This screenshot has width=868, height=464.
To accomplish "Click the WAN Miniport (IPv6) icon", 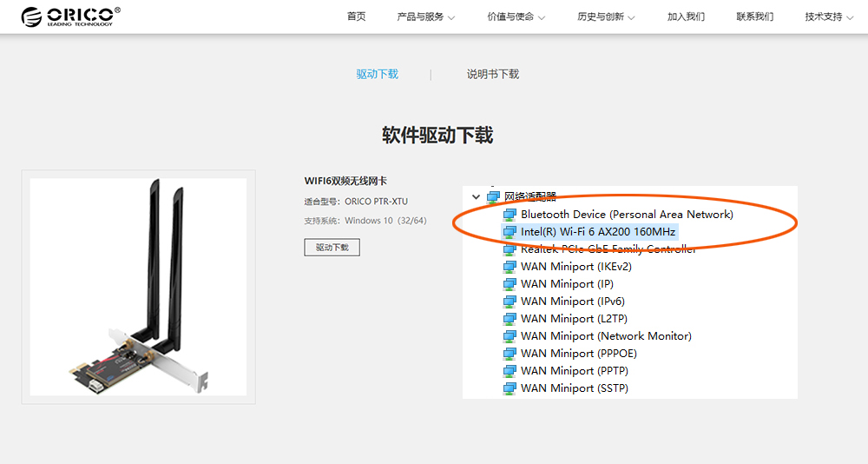I will point(510,302).
